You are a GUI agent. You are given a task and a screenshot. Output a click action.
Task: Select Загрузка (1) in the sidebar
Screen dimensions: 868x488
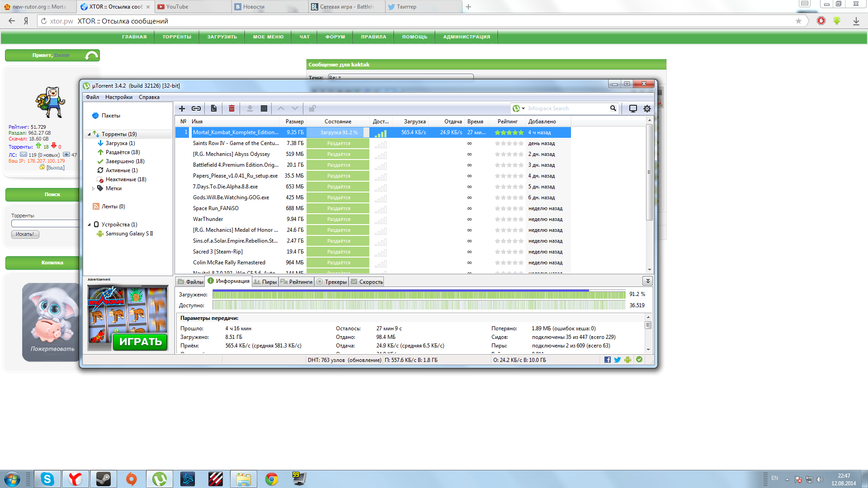pyautogui.click(x=120, y=143)
